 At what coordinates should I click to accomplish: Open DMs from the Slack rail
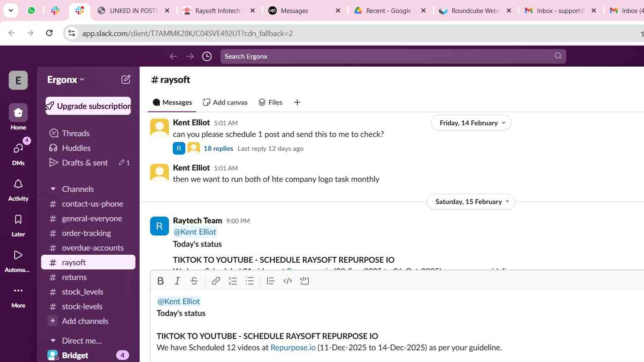pos(18,153)
